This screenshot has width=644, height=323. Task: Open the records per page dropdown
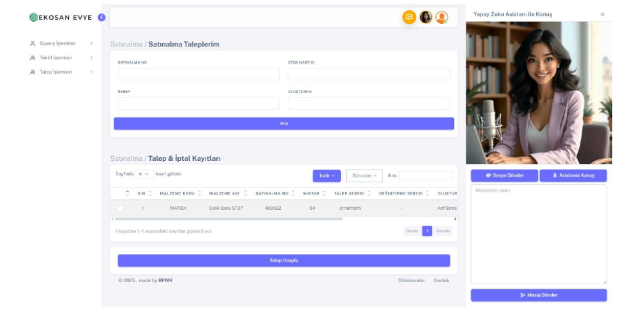(x=145, y=174)
